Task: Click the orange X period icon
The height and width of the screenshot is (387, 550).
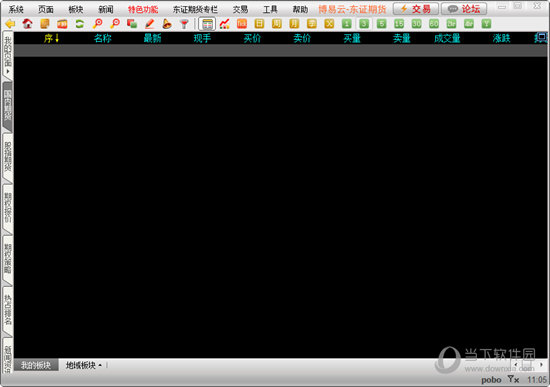Action: pyautogui.click(x=329, y=24)
